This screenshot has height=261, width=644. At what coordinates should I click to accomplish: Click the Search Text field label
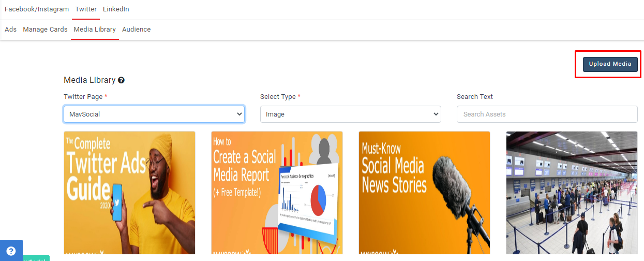click(474, 97)
